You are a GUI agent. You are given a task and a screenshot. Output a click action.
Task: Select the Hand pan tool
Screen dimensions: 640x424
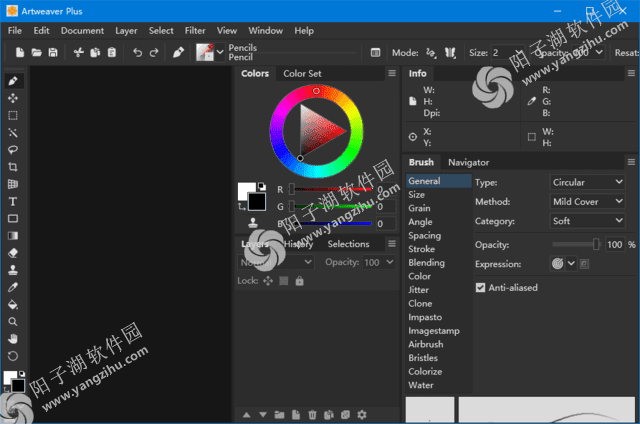[13, 339]
